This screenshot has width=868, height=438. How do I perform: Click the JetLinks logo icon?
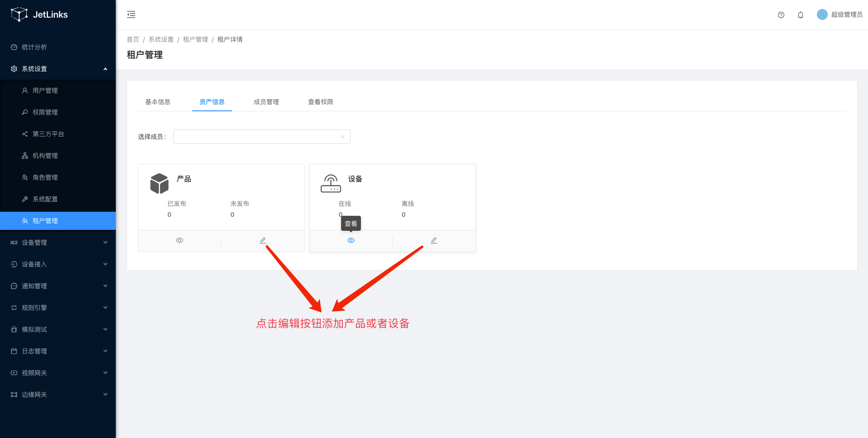point(19,14)
